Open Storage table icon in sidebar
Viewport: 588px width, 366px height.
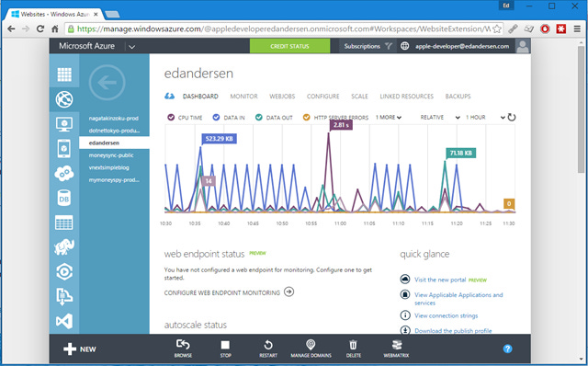pyautogui.click(x=64, y=223)
